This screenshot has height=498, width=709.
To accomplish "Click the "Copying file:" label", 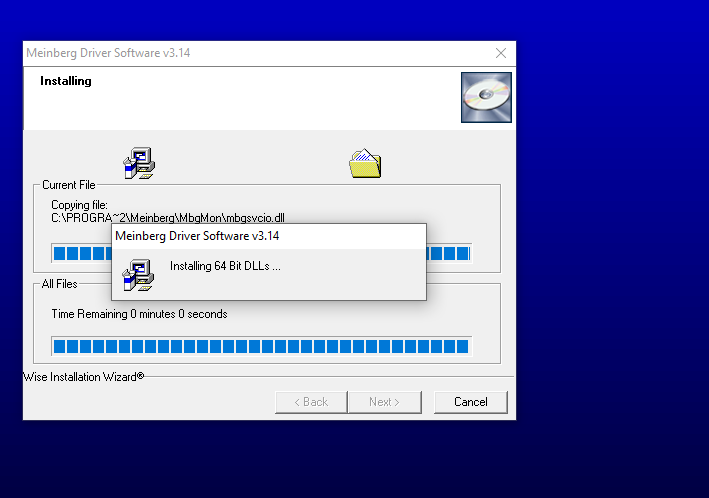I will click(x=79, y=205).
